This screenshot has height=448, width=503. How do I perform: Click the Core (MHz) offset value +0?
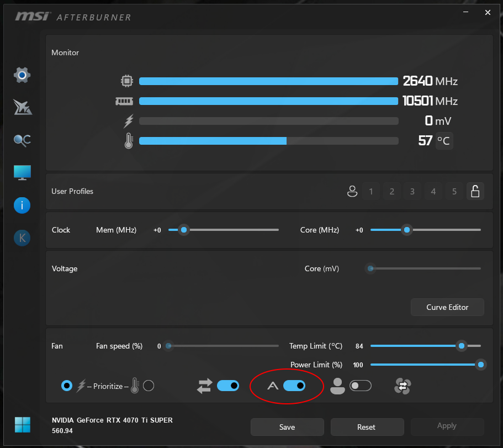[x=359, y=230]
